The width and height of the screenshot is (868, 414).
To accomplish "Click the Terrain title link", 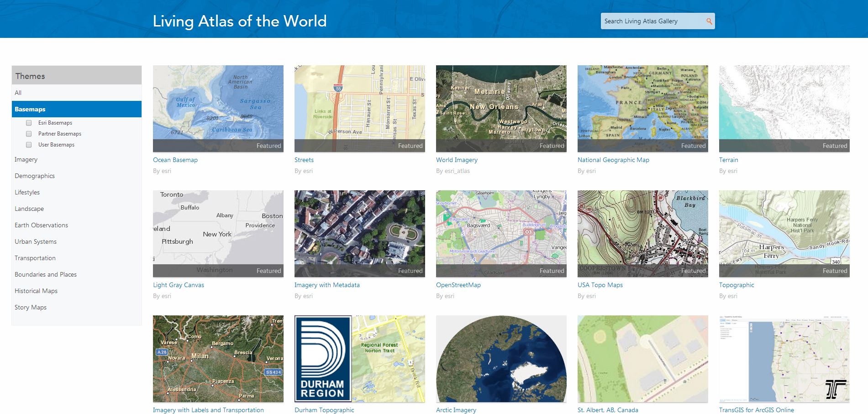I will point(729,160).
